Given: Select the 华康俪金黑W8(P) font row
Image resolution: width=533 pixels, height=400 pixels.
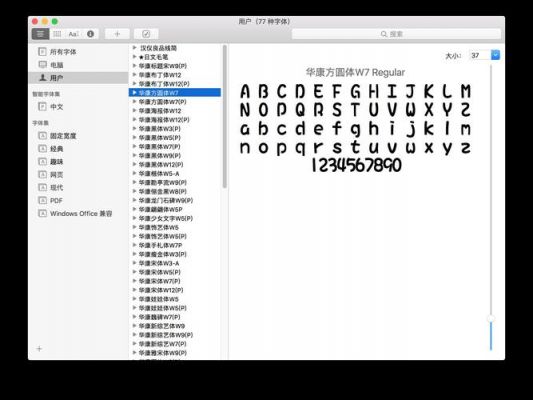Looking at the screenshot, I should click(x=175, y=191).
